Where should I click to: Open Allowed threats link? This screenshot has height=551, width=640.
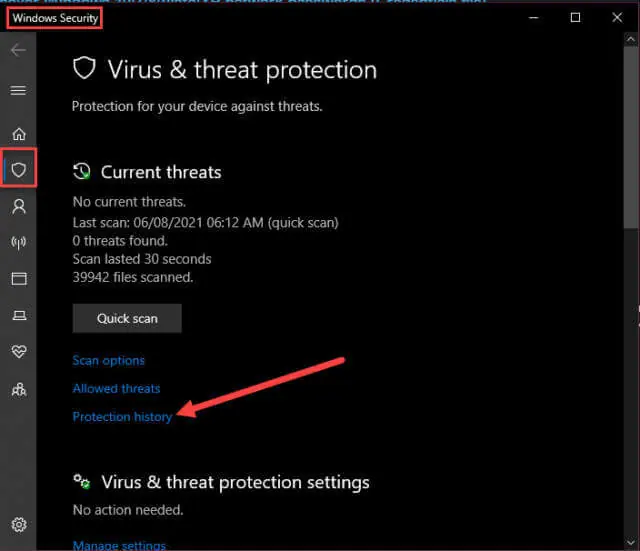[x=116, y=388]
